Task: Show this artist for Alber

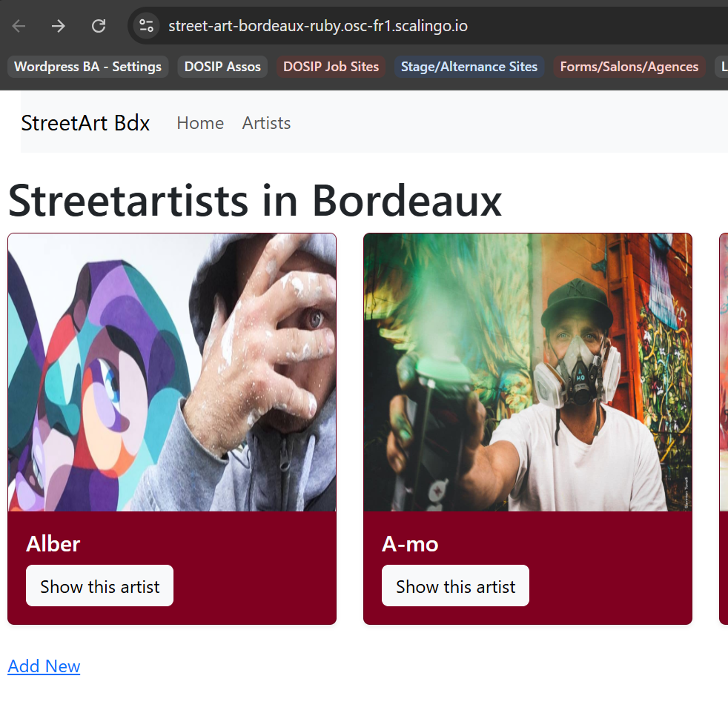Action: [99, 586]
